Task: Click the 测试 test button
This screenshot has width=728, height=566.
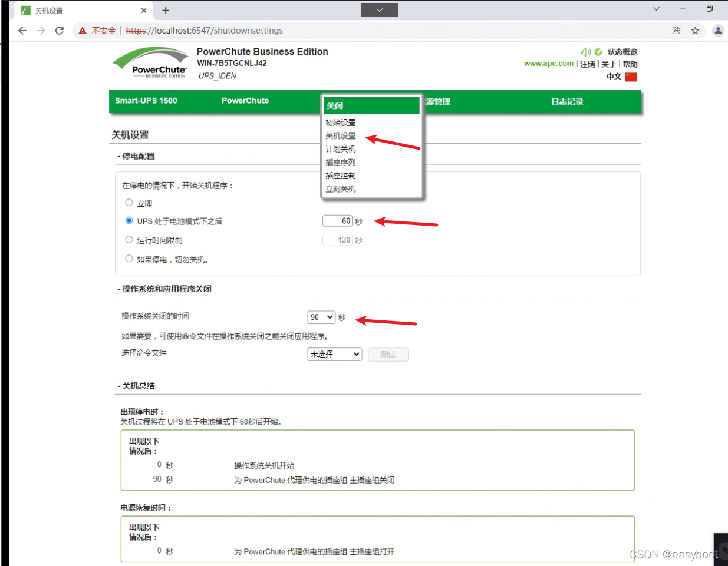Action: [388, 355]
